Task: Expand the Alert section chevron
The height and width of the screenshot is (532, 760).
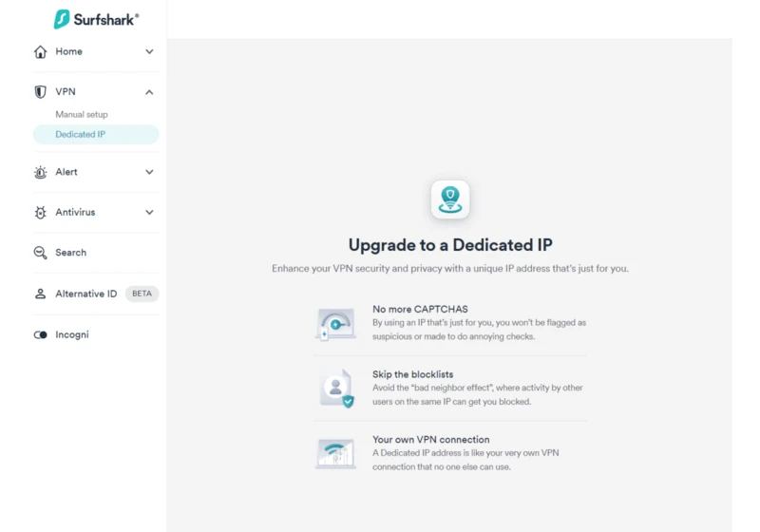Action: (x=149, y=172)
